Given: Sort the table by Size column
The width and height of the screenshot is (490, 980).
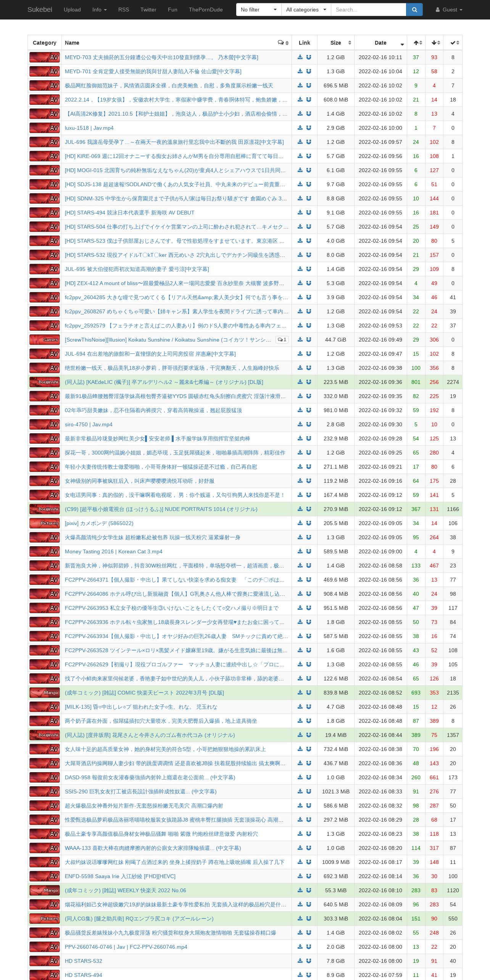Looking at the screenshot, I should 336,43.
